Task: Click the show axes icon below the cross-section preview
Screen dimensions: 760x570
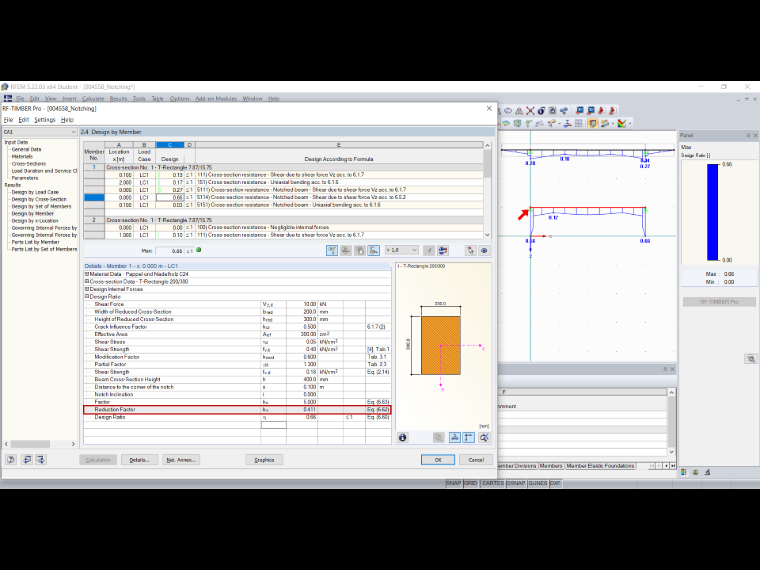Action: 469,438
